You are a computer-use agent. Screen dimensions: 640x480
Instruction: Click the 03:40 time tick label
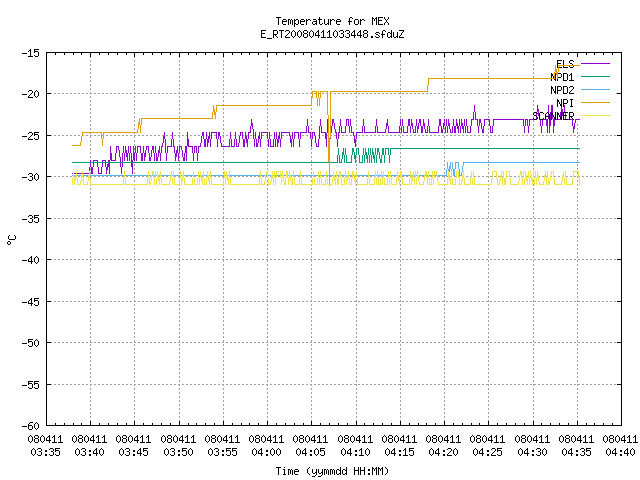click(90, 452)
